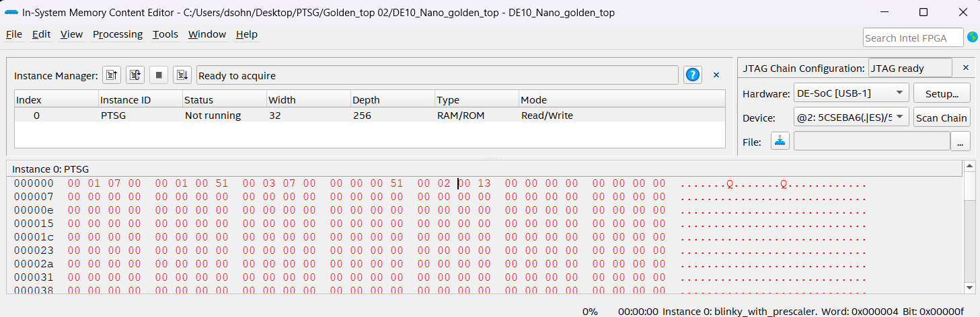Click the Write Data to In-System Memory icon
Viewport: 980px width, 317px height.
[x=182, y=75]
